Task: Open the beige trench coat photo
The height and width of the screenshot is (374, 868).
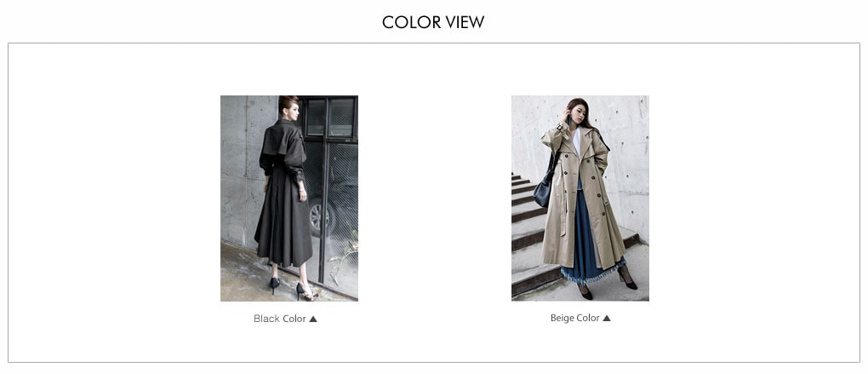Action: tap(580, 198)
